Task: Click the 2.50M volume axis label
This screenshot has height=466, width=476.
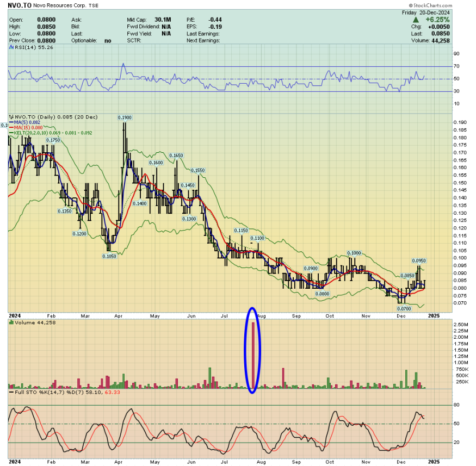Action: (461, 325)
